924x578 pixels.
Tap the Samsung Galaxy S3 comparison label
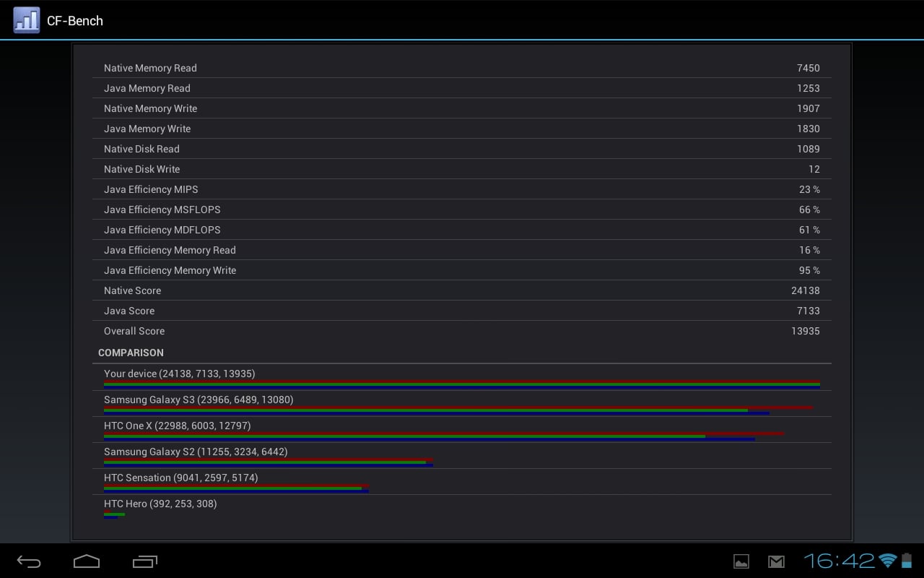[199, 400]
